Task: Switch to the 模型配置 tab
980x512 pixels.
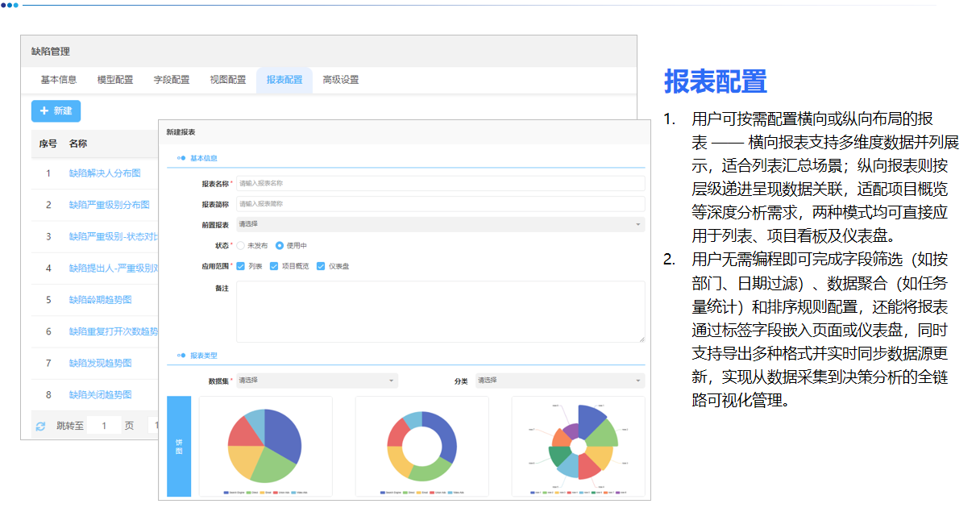Action: click(114, 80)
